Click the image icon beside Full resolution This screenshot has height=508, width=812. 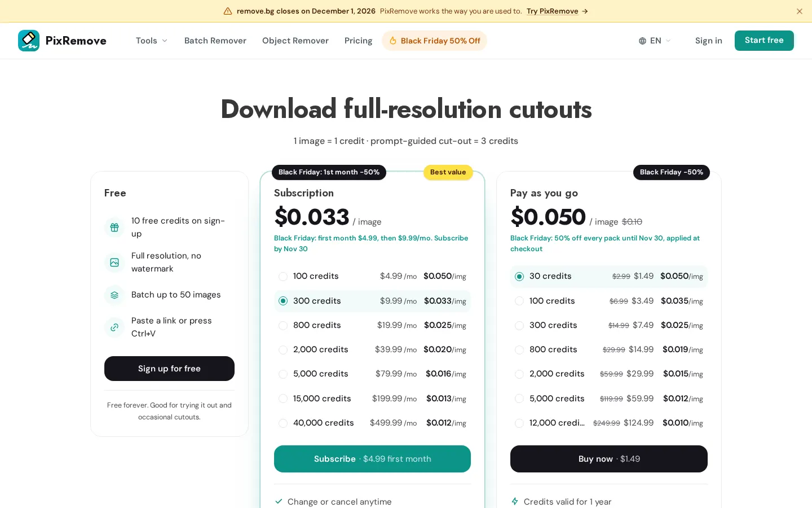tap(114, 262)
